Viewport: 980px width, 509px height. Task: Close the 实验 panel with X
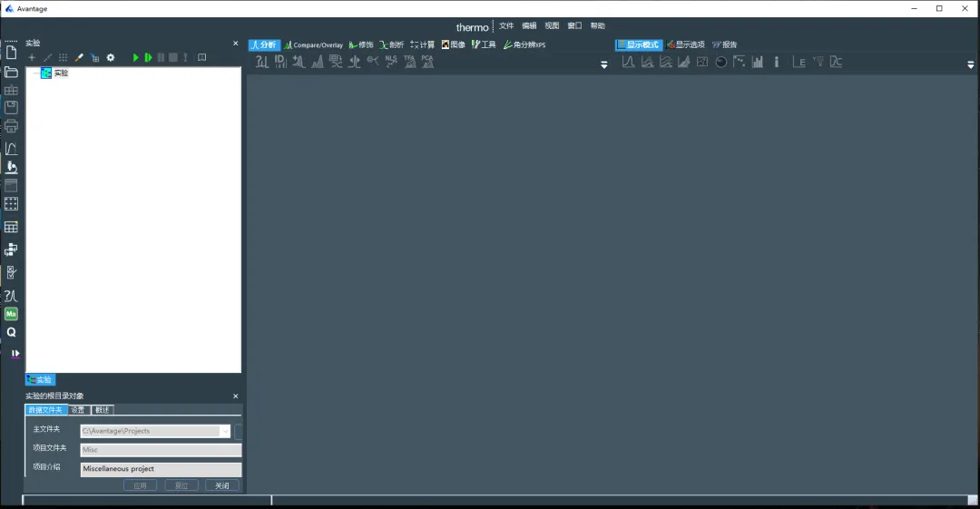point(236,44)
